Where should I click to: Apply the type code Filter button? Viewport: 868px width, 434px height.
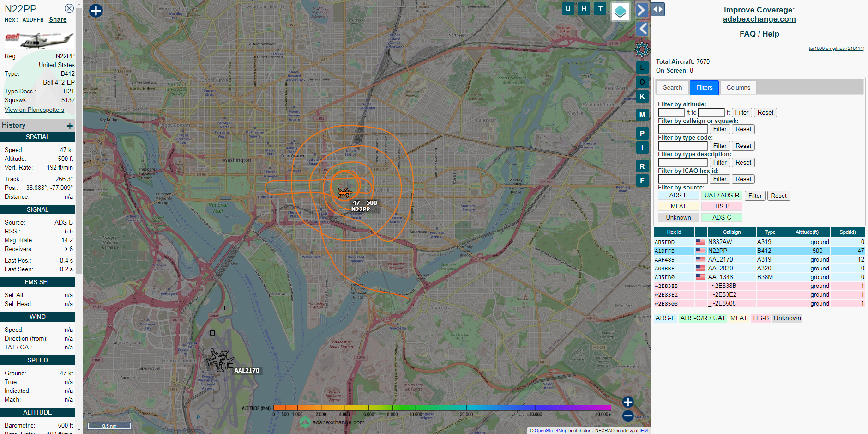720,146
